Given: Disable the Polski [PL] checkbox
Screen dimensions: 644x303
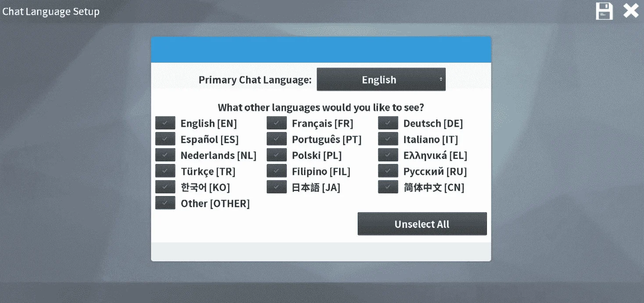Looking at the screenshot, I should click(x=277, y=155).
